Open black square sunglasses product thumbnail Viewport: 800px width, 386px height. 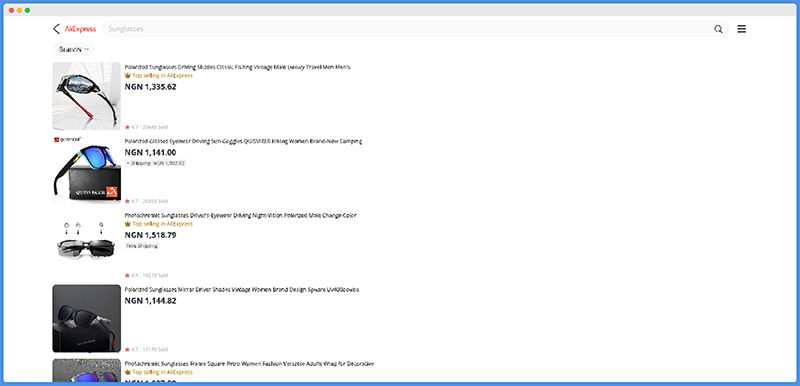[87, 319]
